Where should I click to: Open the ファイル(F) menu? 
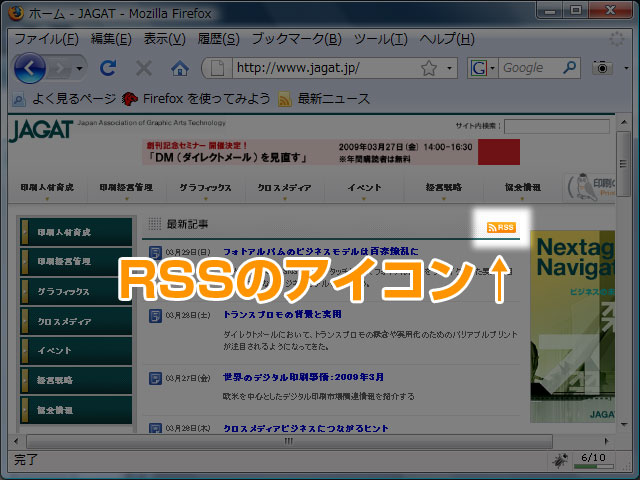tap(47, 39)
